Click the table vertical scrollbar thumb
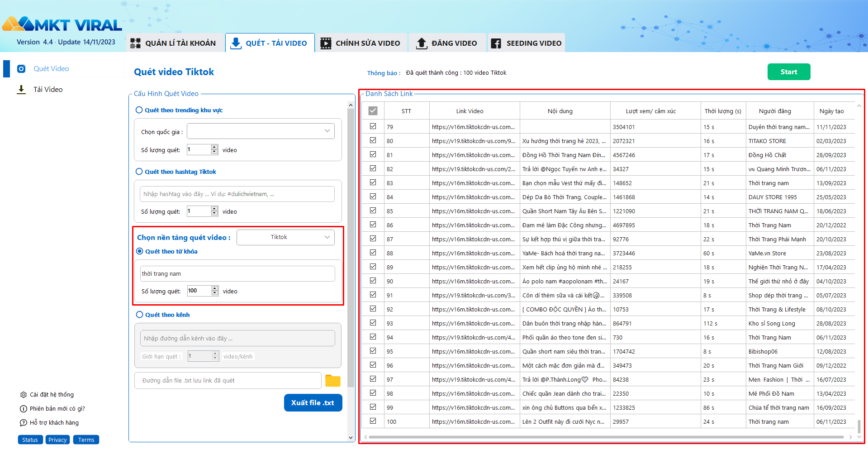Image resolution: width=868 pixels, height=450 pixels. [859, 426]
